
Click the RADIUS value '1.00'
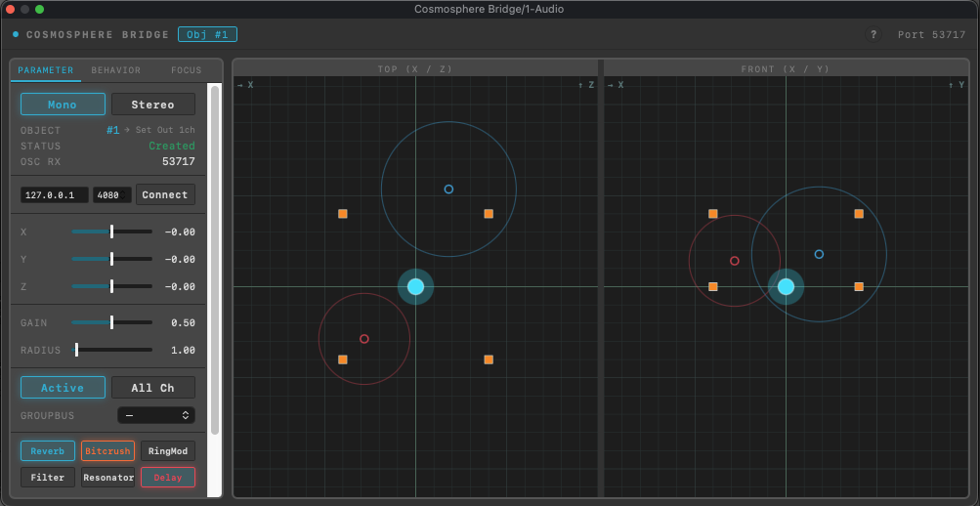click(x=183, y=350)
